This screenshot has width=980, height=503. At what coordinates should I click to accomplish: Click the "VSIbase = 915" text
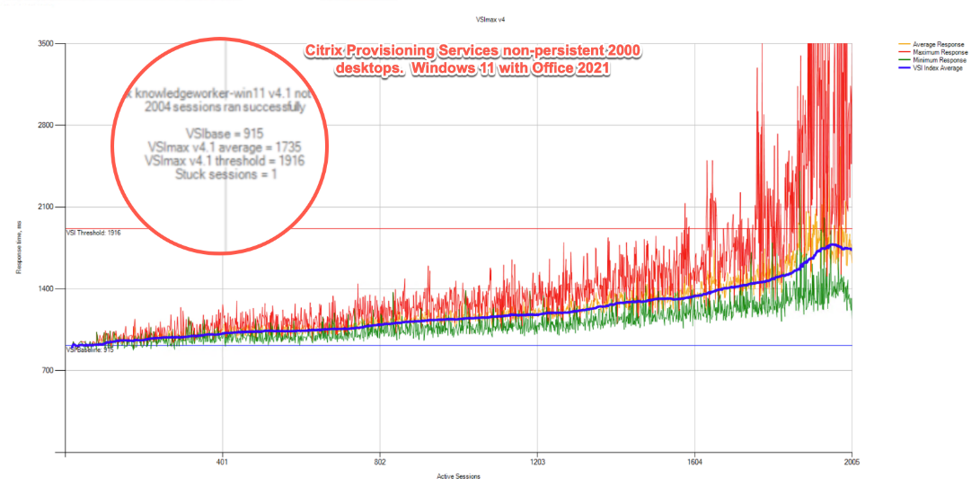click(225, 134)
